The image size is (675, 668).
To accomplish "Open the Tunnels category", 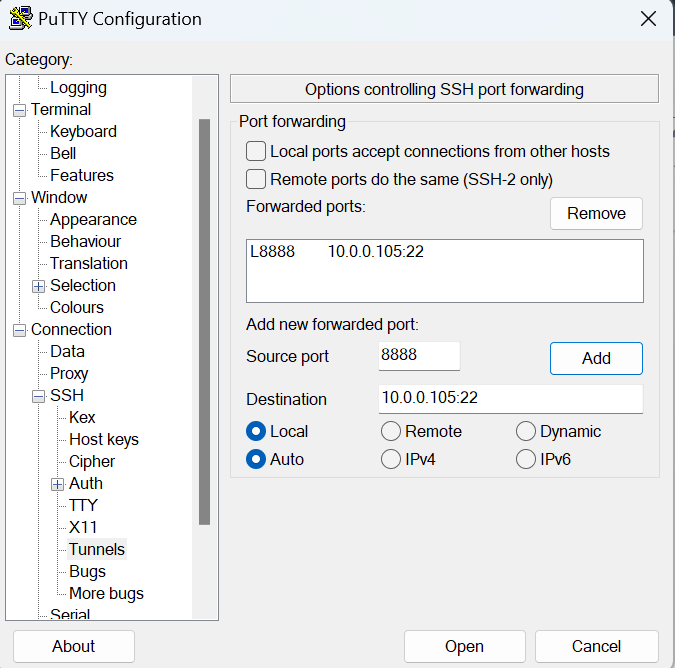I will click(97, 549).
